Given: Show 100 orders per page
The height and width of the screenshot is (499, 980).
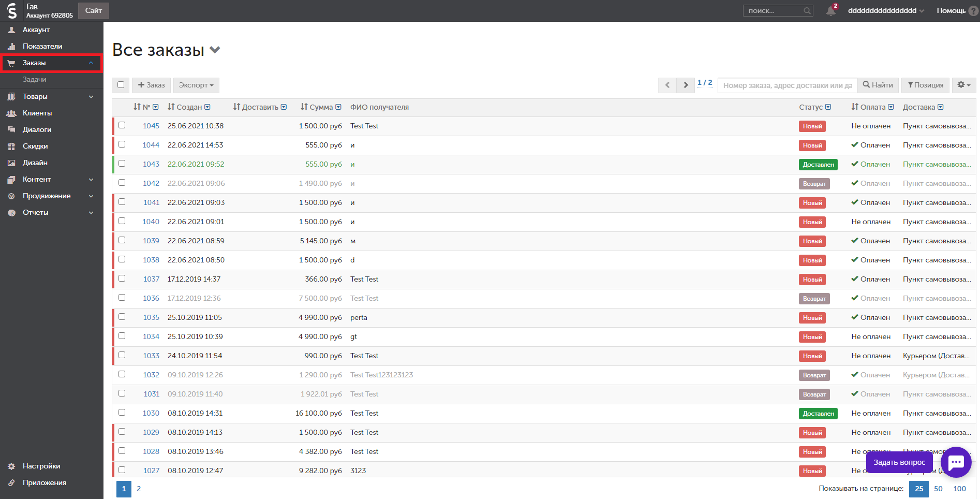Looking at the screenshot, I should pyautogui.click(x=960, y=489).
